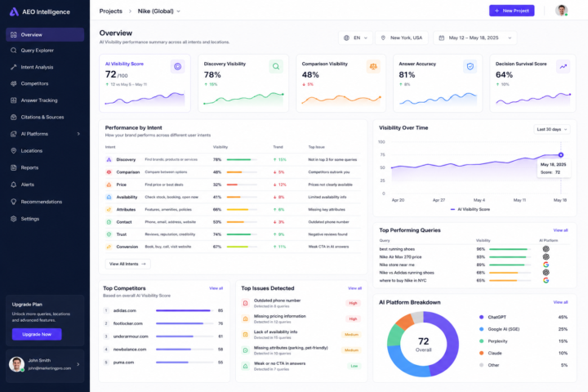Click the ChatGPT icon for best running shoes

[x=546, y=249]
